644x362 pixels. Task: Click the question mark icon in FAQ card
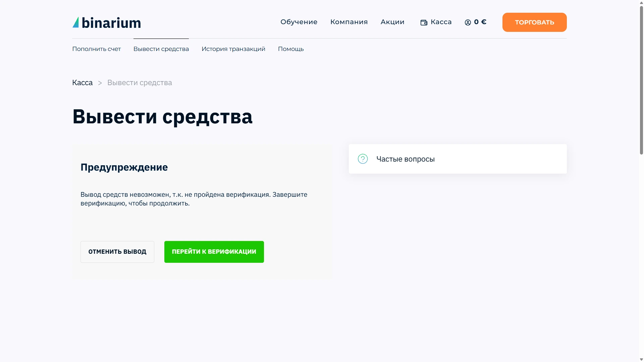363,159
